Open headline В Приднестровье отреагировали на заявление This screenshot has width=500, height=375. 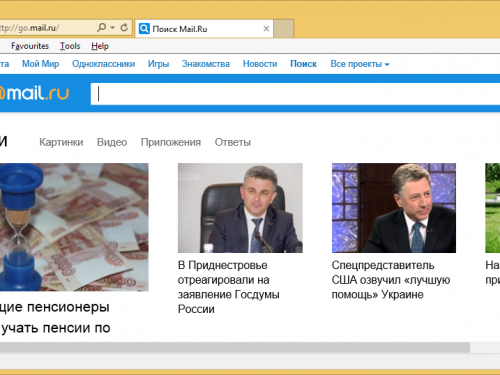[x=229, y=287]
